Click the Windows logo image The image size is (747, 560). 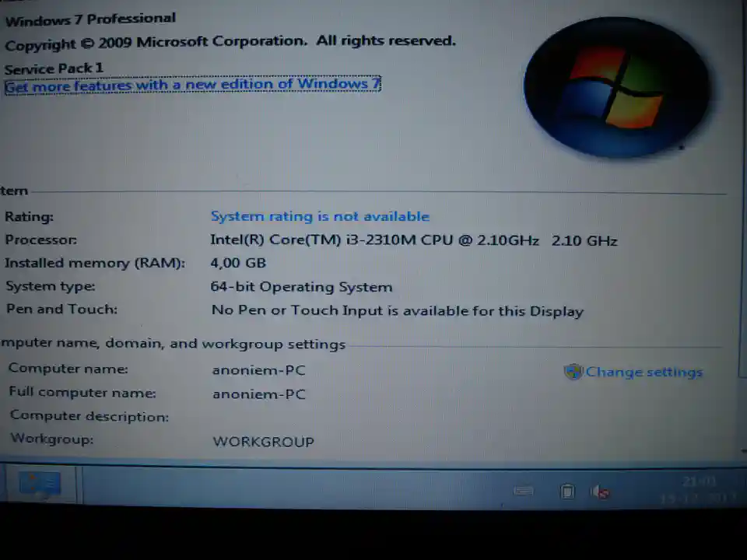click(x=617, y=87)
